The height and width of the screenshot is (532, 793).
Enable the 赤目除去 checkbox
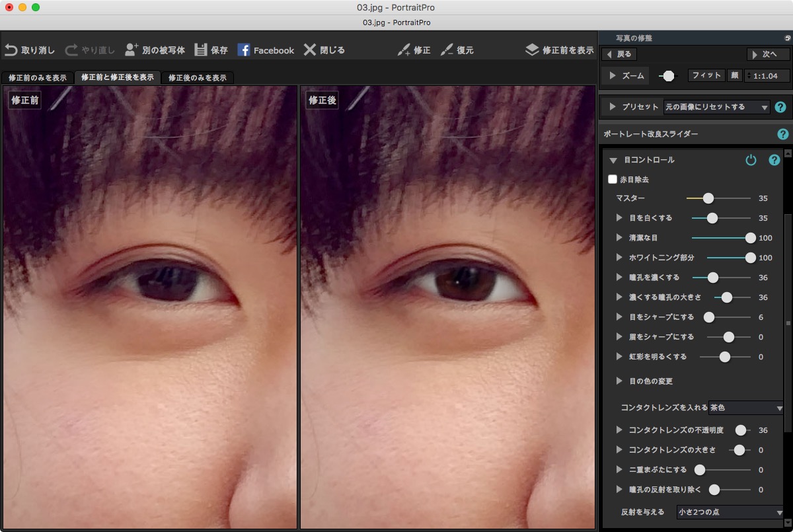pos(613,179)
